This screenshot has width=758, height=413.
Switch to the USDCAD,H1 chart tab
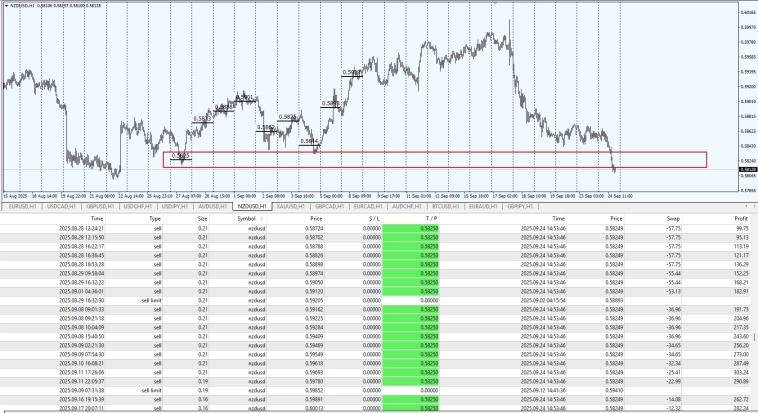[x=61, y=206]
